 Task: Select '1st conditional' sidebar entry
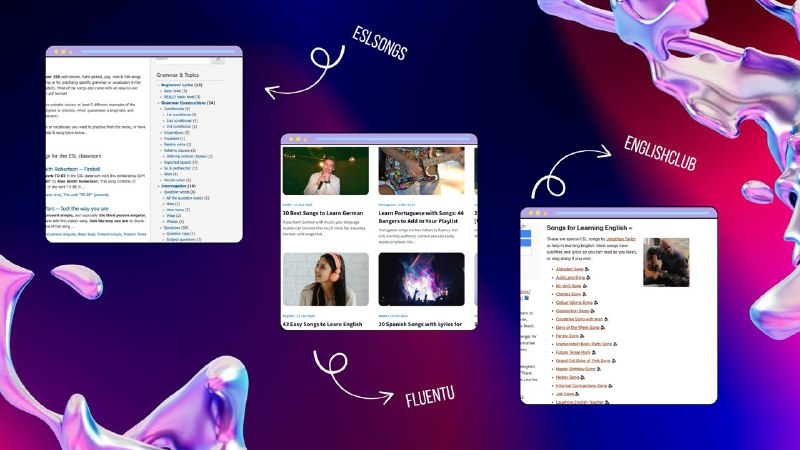(x=178, y=115)
